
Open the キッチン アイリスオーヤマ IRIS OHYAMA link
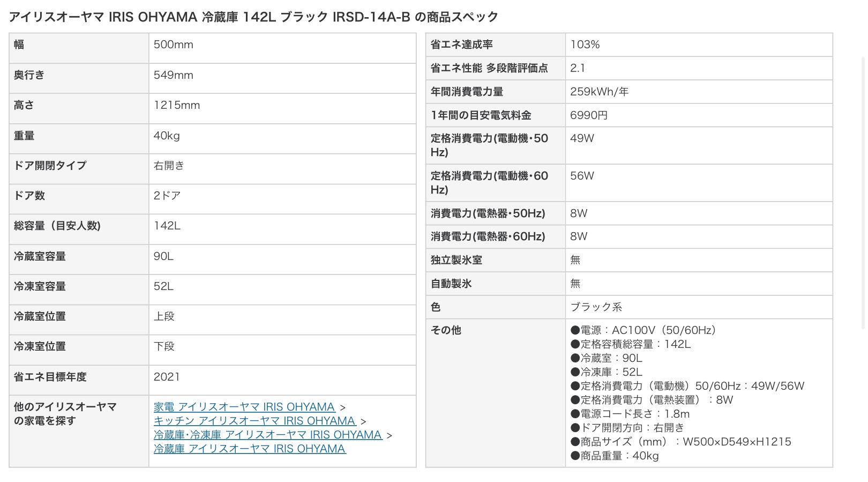255,421
